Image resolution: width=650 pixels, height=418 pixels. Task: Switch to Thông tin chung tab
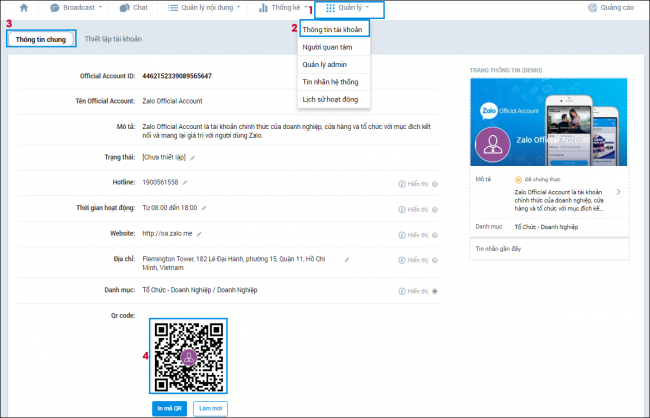pos(41,39)
